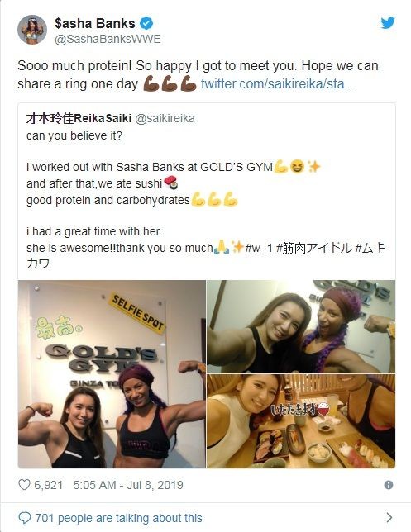Open @SashaBanksWWE handle
The height and width of the screenshot is (532, 411).
[x=108, y=40]
